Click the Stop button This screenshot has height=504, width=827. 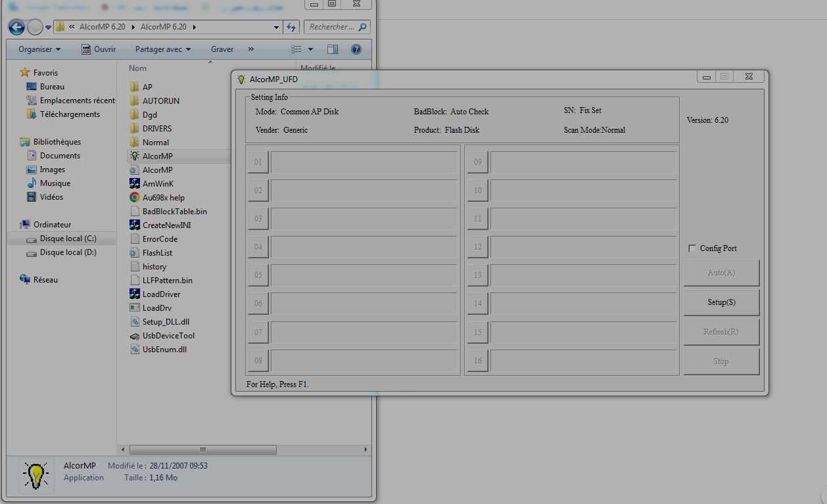coord(721,361)
